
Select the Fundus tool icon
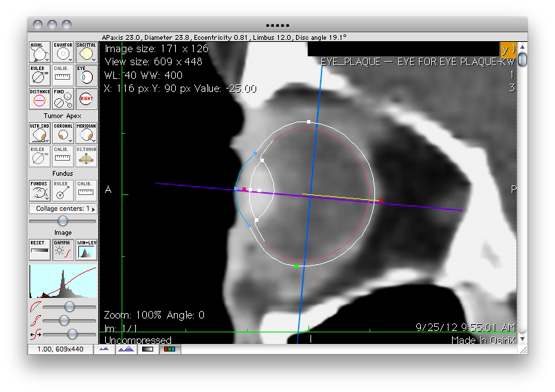(x=40, y=190)
